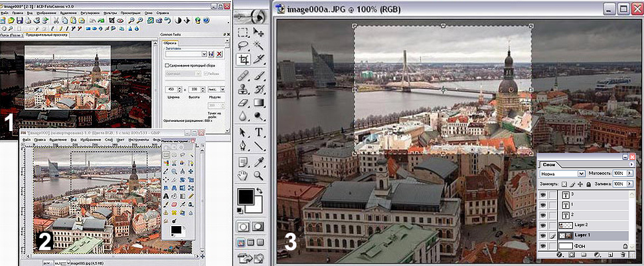Hide text layer 3 with eye icon
Image resolution: width=644 pixels, height=266 pixels.
pos(543,195)
